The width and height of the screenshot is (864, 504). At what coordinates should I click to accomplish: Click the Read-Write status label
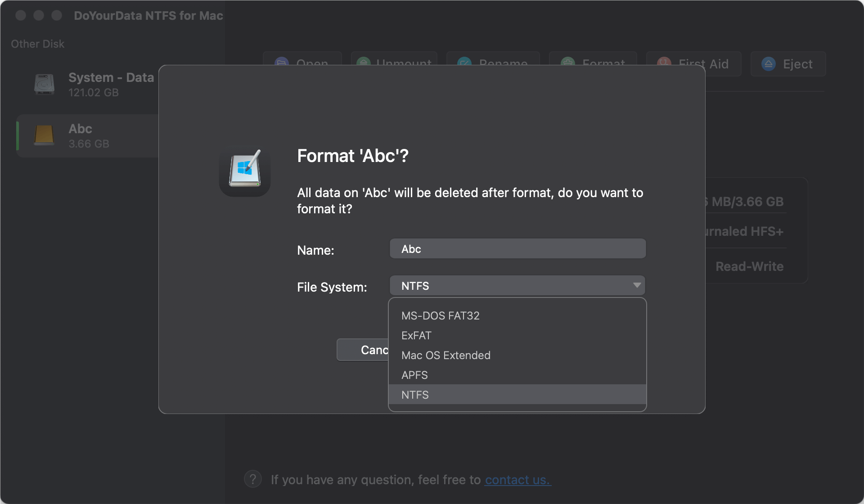coord(749,266)
